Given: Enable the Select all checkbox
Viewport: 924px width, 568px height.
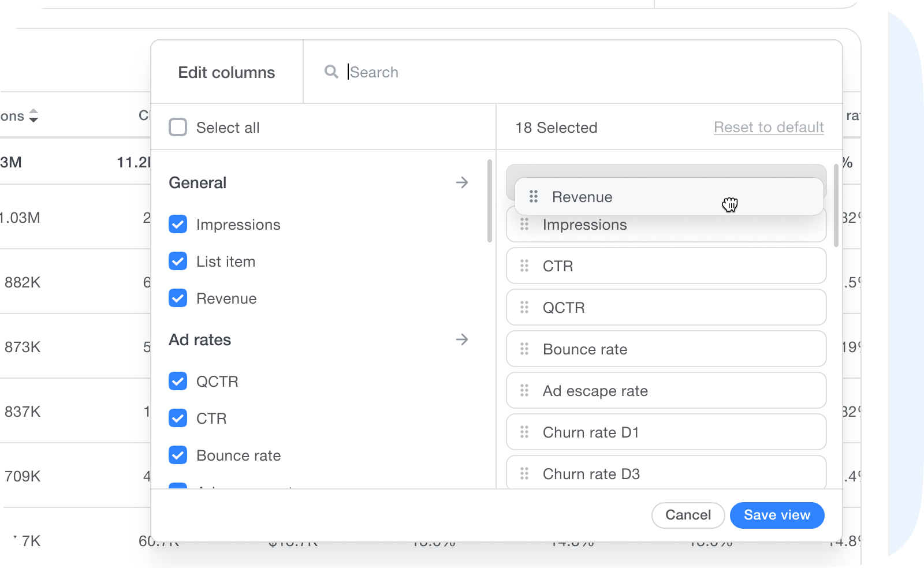Looking at the screenshot, I should tap(178, 127).
